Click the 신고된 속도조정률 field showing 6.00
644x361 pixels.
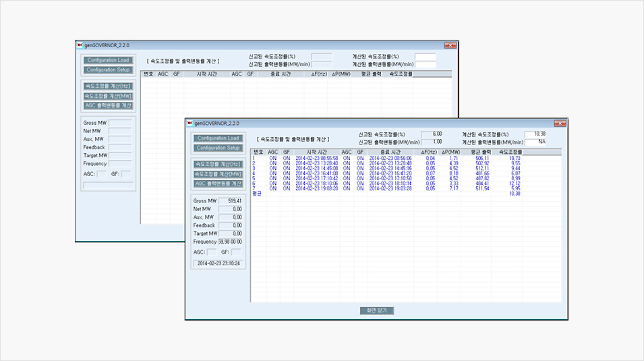pyautogui.click(x=432, y=134)
